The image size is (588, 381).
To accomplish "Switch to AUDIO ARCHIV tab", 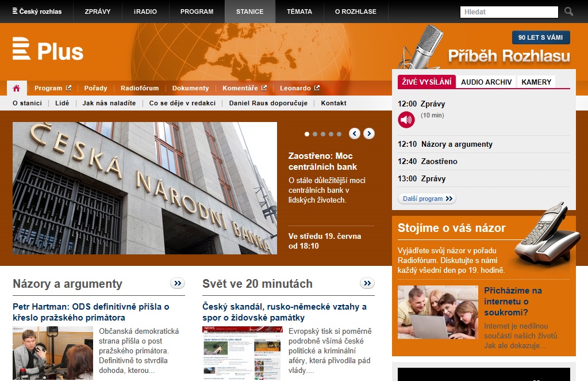I will tap(486, 82).
